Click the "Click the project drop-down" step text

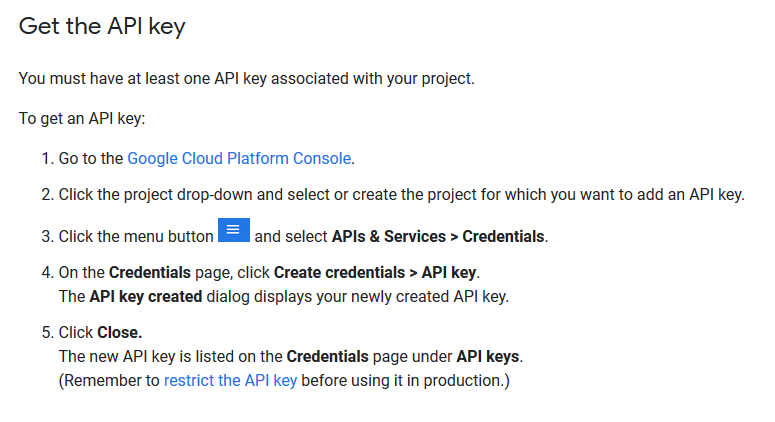400,194
